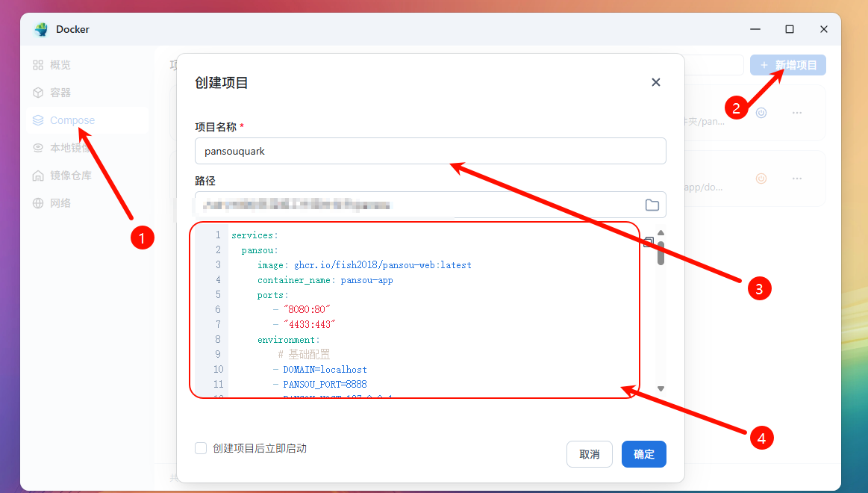Open the 本地镜像 local images page

tap(62, 148)
